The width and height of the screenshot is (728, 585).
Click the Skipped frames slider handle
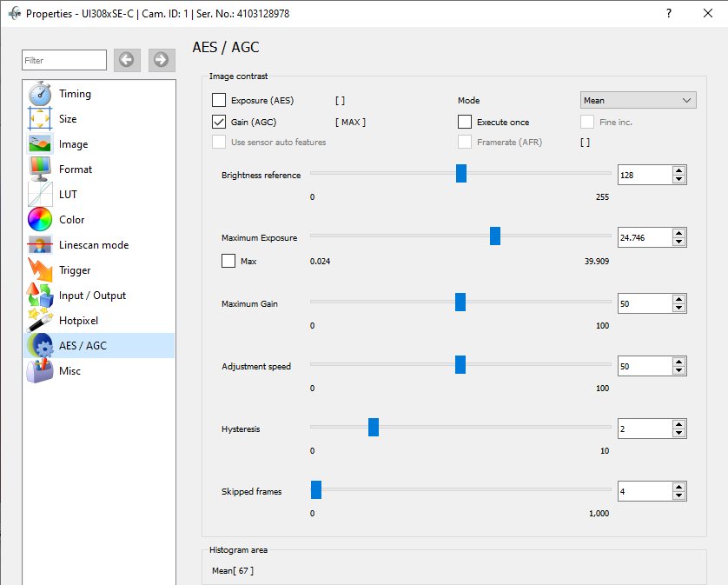[x=316, y=489]
